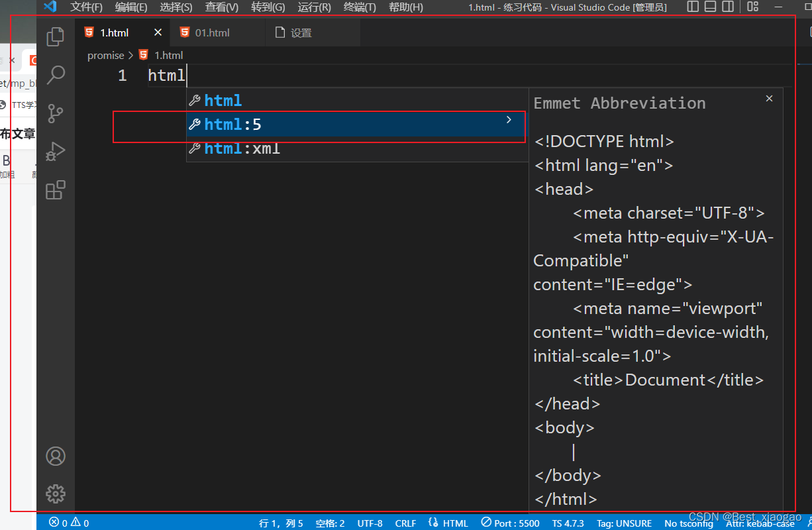Toggle the secondary sidebar
This screenshot has width=812, height=530.
(727, 7)
